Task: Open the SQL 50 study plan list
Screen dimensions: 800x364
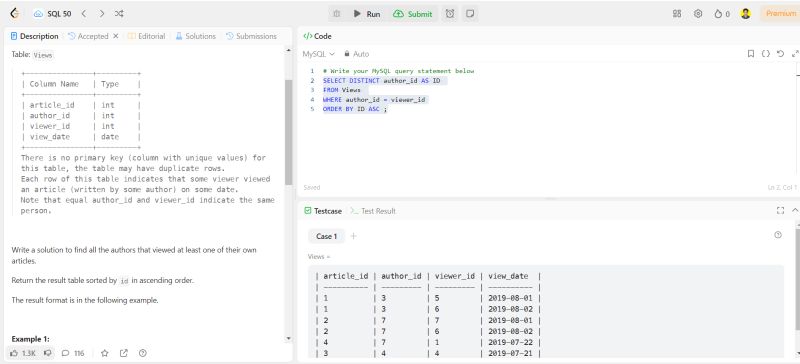Action: pos(53,14)
